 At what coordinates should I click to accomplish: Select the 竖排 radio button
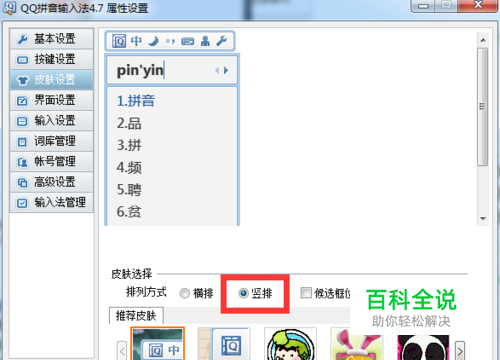tap(243, 293)
